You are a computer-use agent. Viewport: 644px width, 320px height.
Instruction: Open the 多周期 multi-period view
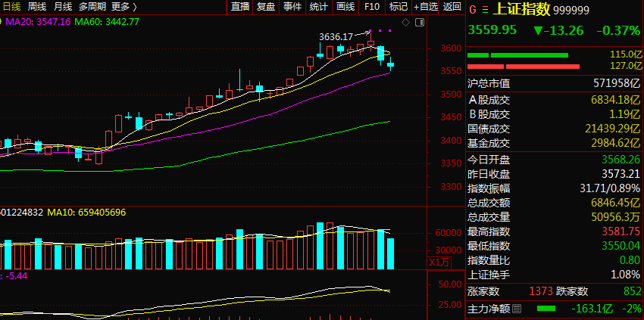click(92, 7)
